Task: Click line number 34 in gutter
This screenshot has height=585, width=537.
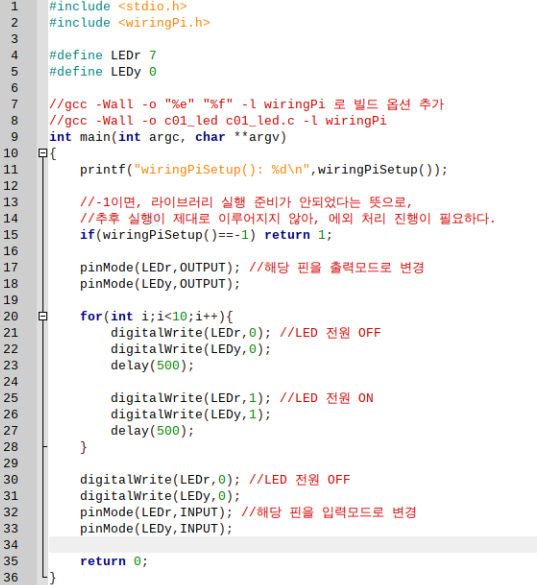Action: pyautogui.click(x=11, y=545)
